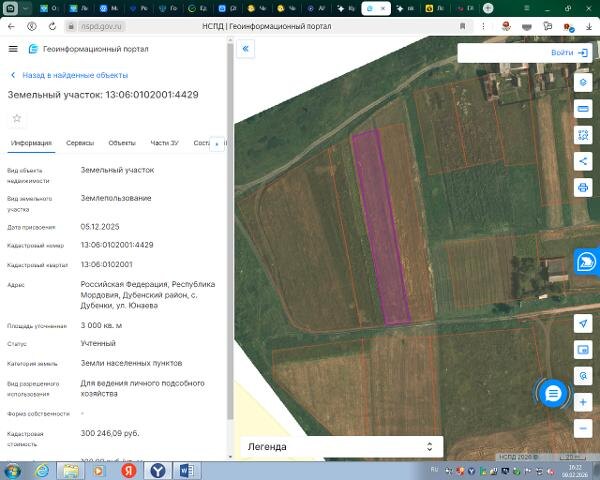The image size is (600, 480).
Task: Click the area value 3 000 кв. м
Action: tap(101, 325)
